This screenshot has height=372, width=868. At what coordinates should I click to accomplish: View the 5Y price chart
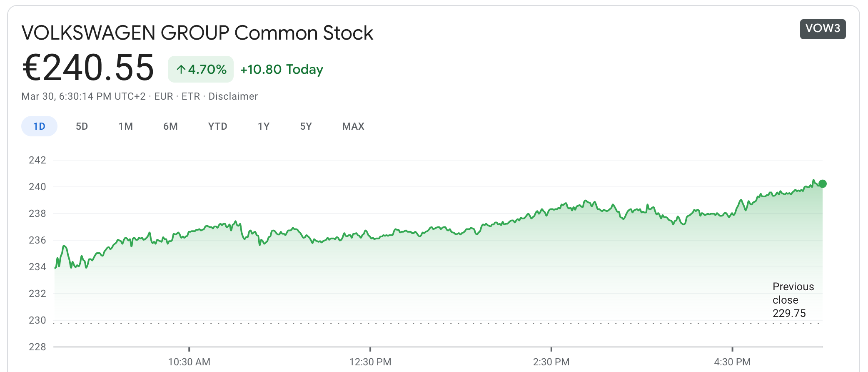tap(306, 126)
